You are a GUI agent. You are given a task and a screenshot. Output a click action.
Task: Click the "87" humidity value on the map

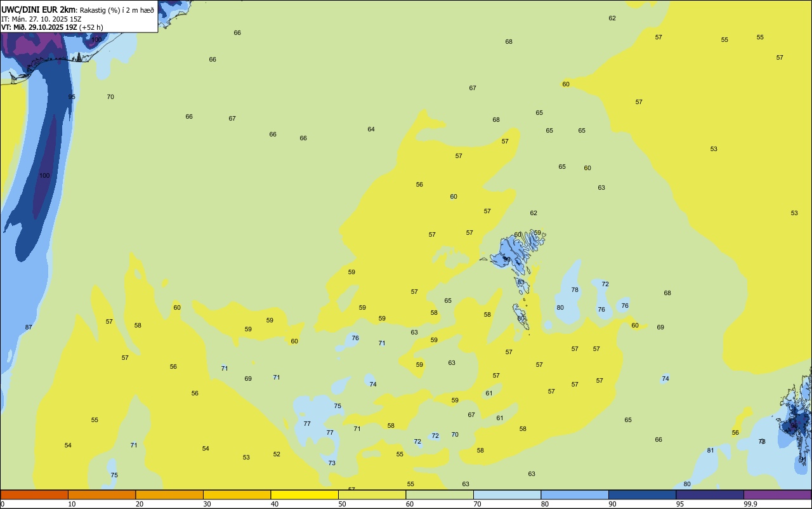pyautogui.click(x=29, y=327)
